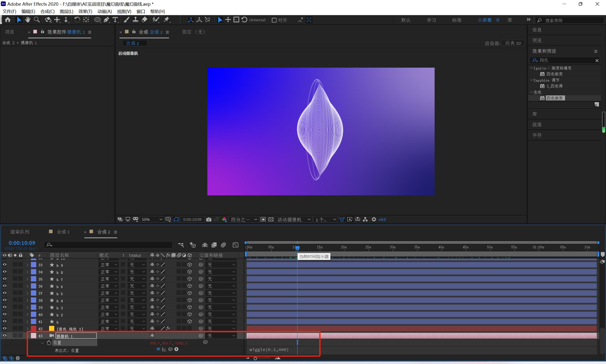606x364 pixels.
Task: Select the Rotation tool
Action: [77, 20]
